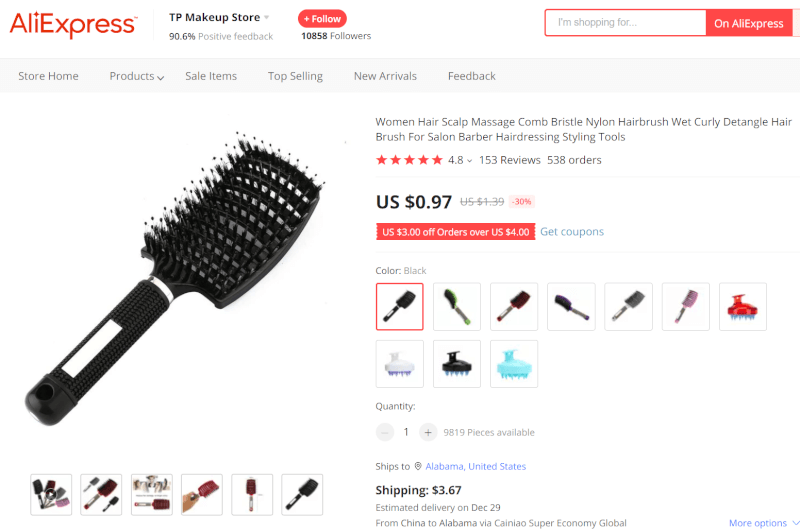Open the TP Makeup Store dropdown arrow
Screen dimensions: 800x532
[266, 18]
